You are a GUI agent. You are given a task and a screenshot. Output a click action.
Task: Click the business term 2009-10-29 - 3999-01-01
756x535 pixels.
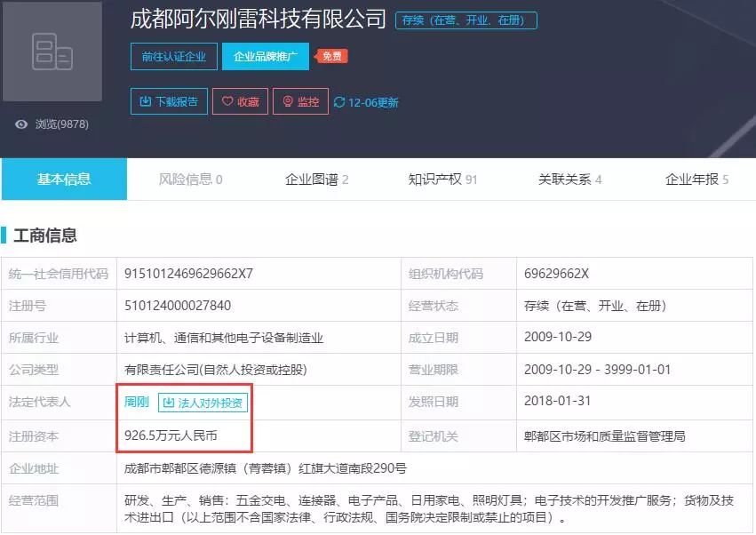click(597, 370)
